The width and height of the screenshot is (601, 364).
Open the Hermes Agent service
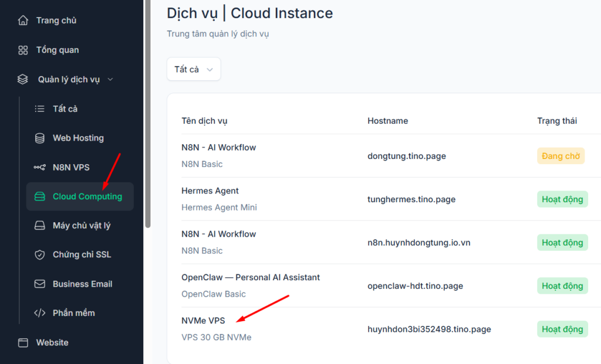210,190
